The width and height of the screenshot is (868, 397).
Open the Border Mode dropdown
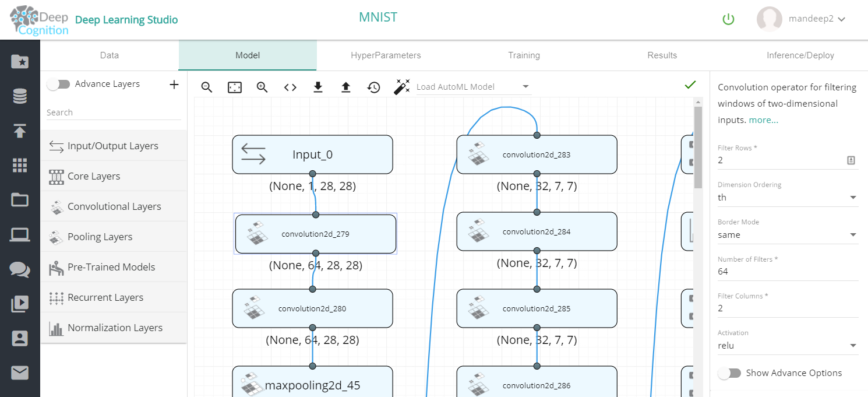pyautogui.click(x=788, y=235)
